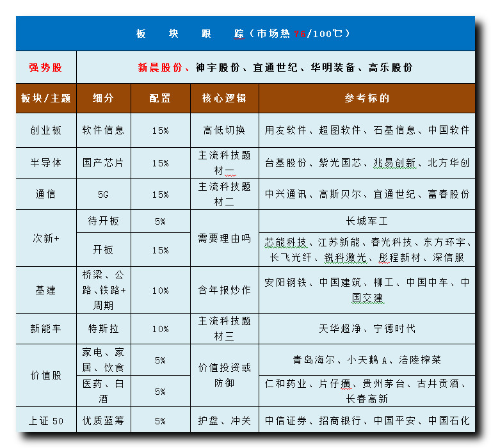Select the 长城军工 reference stock cell
491x448 pixels.
coord(367,221)
